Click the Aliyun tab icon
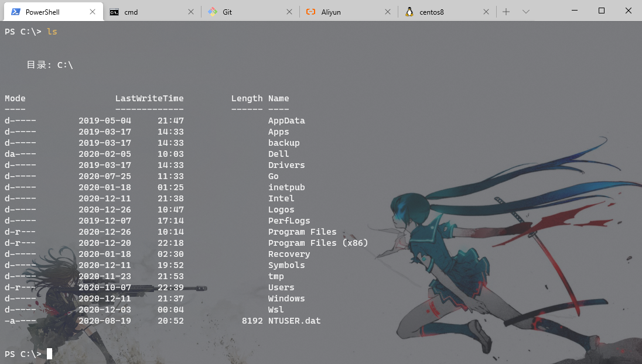Viewport: 642px width, 364px height. [x=311, y=12]
